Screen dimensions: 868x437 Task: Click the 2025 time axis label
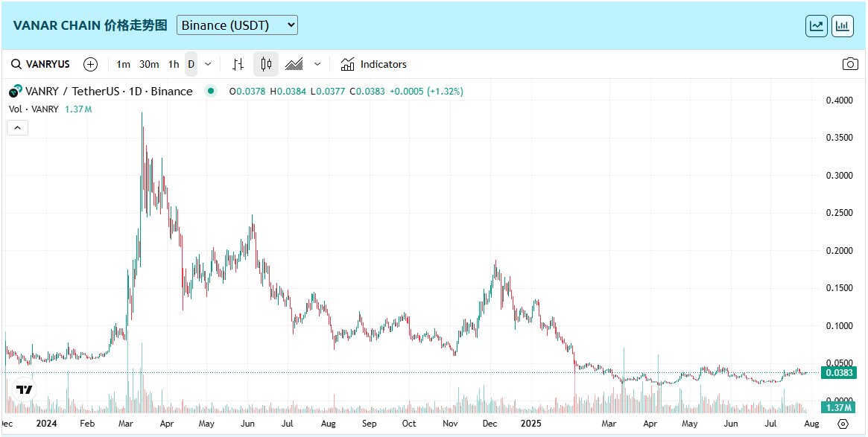coord(531,424)
